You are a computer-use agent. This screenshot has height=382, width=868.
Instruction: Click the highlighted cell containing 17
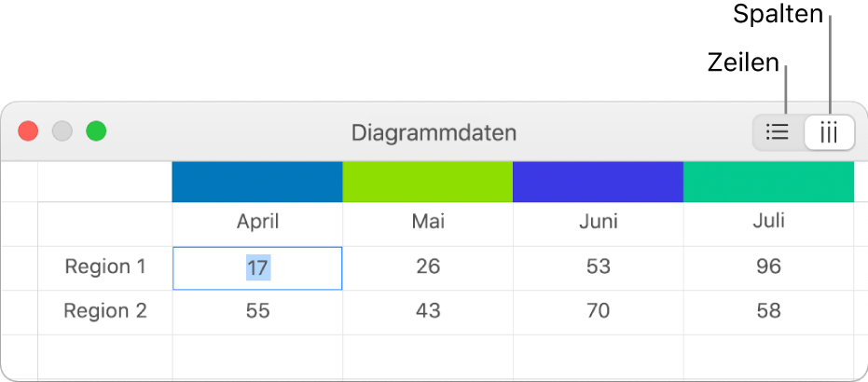click(x=257, y=268)
